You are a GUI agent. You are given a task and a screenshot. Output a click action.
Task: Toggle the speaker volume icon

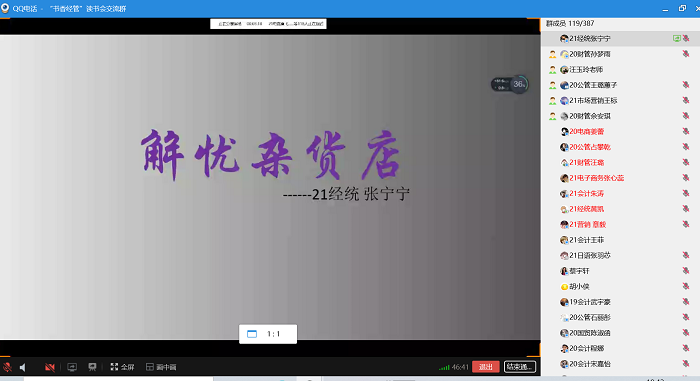click(23, 367)
